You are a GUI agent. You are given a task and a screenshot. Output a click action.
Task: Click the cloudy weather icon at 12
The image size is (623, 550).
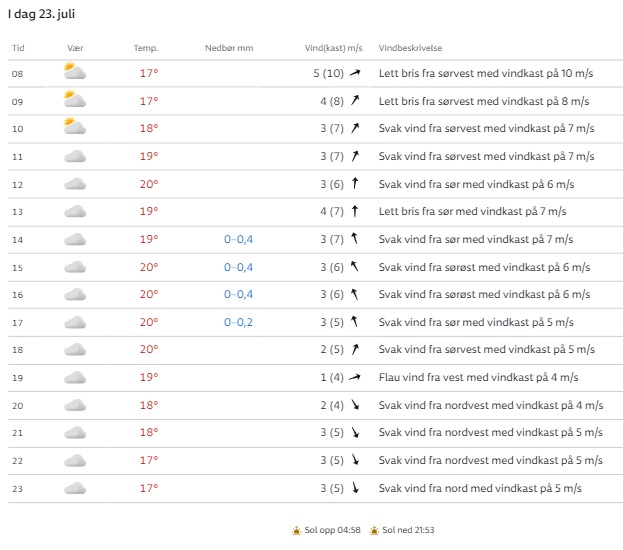point(75,183)
